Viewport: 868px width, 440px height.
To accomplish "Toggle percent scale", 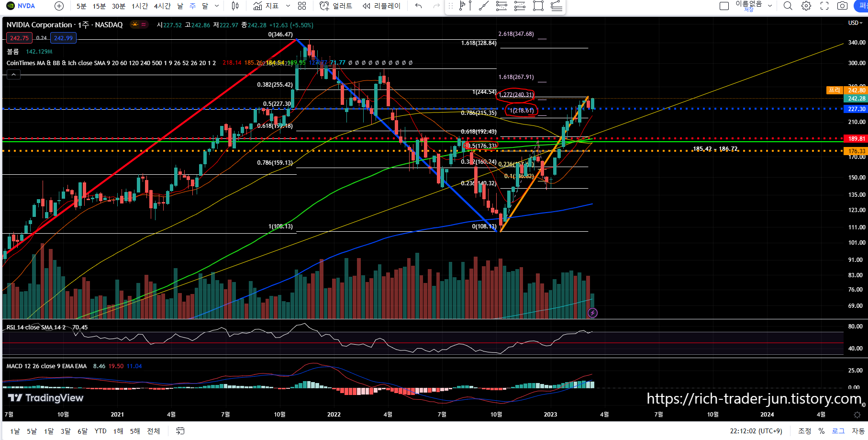I will pos(822,431).
